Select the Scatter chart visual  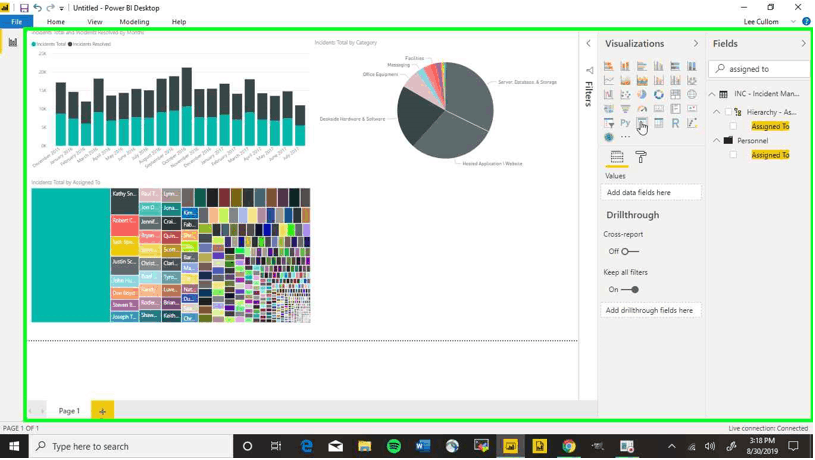coord(625,94)
